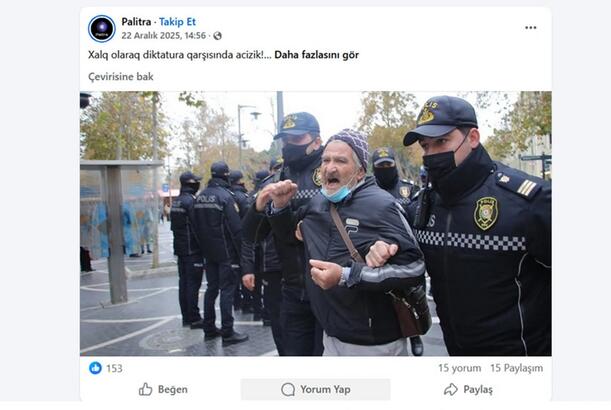Open the three-dot post options menu
This screenshot has width=611, height=410.
(530, 28)
